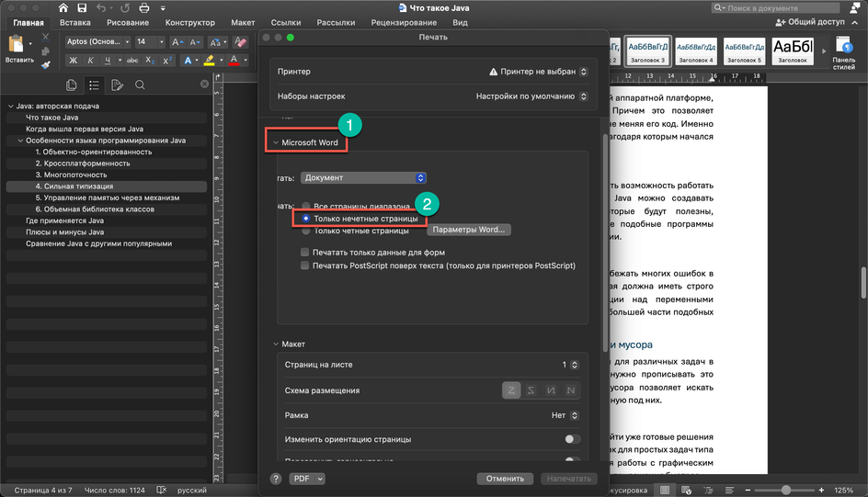Save the document with the floppy icon
868x497 pixels.
point(82,7)
